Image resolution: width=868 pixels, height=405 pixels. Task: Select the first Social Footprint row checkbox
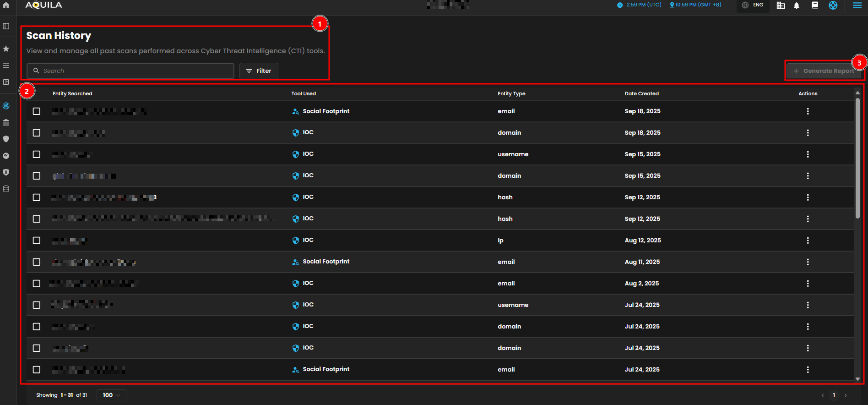click(x=37, y=111)
